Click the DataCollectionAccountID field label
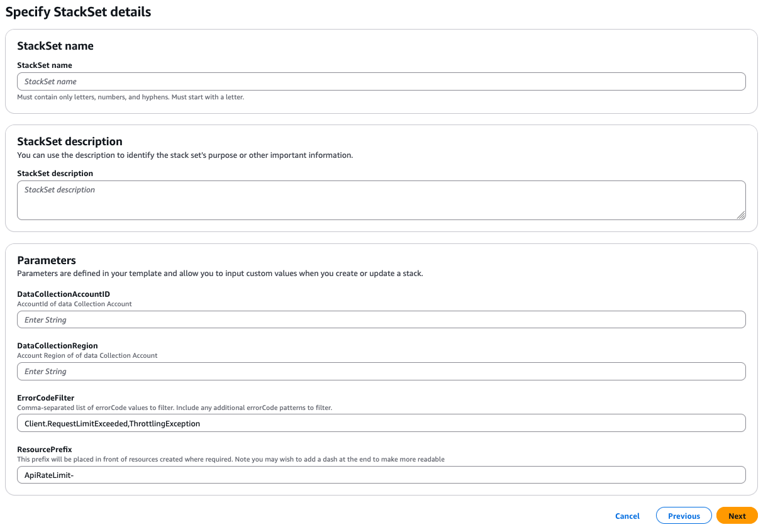The width and height of the screenshot is (768, 532). 64,294
